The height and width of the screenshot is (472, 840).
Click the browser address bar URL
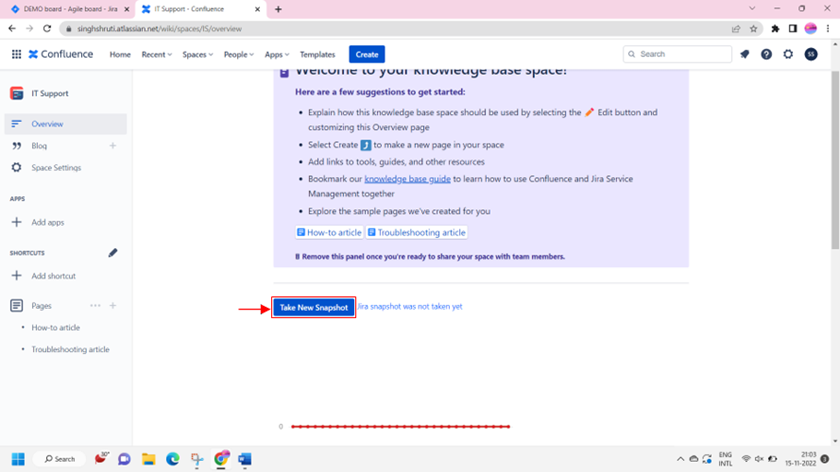tap(160, 29)
